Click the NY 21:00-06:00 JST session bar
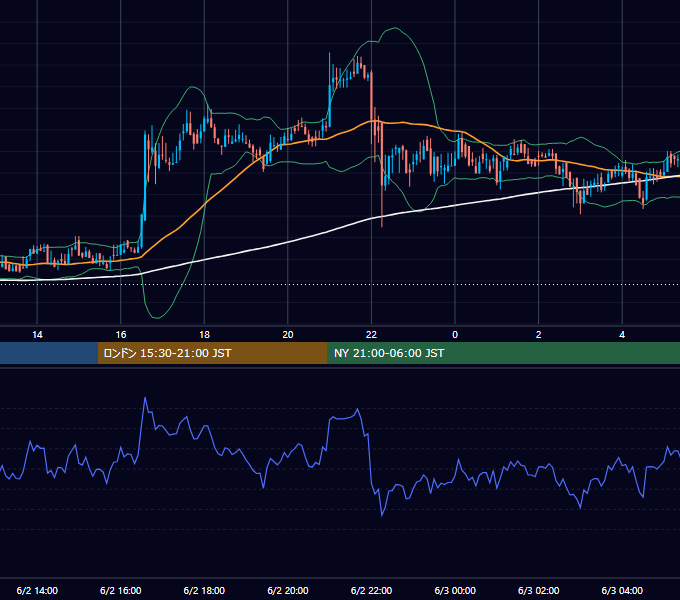 [x=503, y=353]
